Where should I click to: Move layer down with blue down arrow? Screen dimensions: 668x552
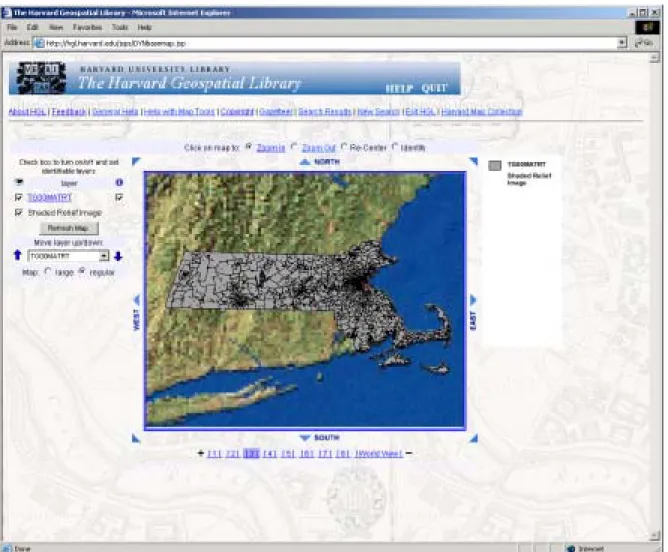point(118,256)
